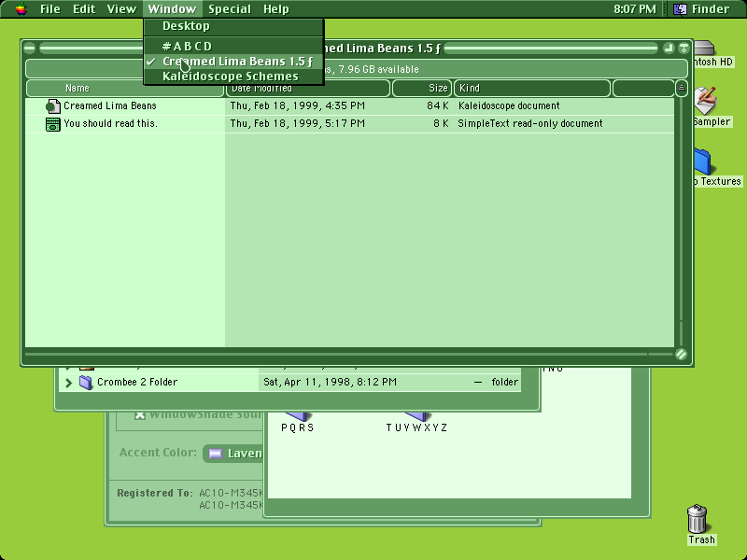The height and width of the screenshot is (560, 747).
Task: Reverse sort order with the sort direction button
Action: coord(682,88)
